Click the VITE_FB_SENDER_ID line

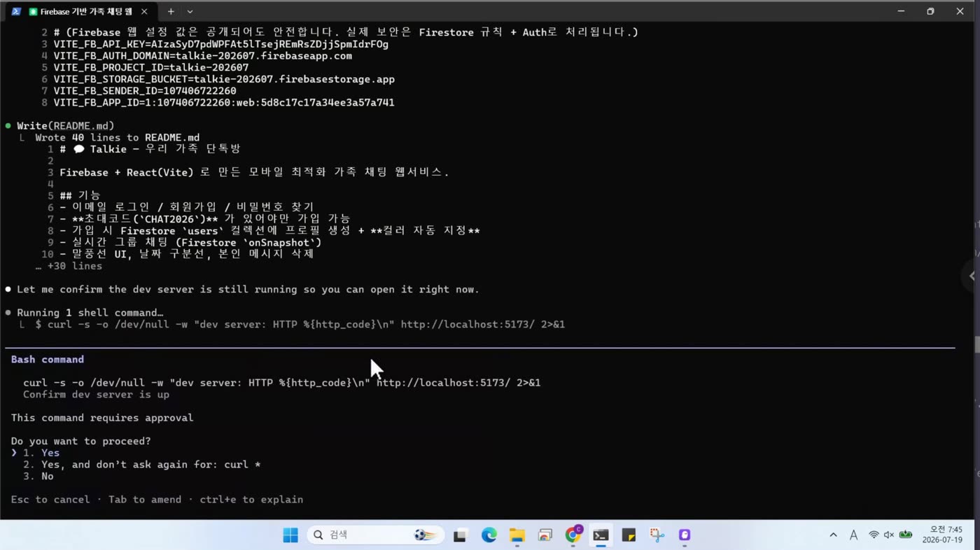(x=145, y=91)
